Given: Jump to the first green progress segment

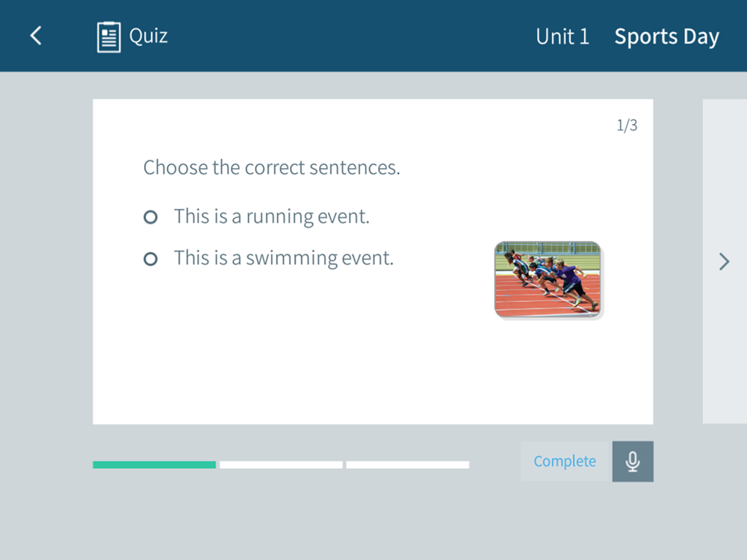Looking at the screenshot, I should pyautogui.click(x=155, y=464).
